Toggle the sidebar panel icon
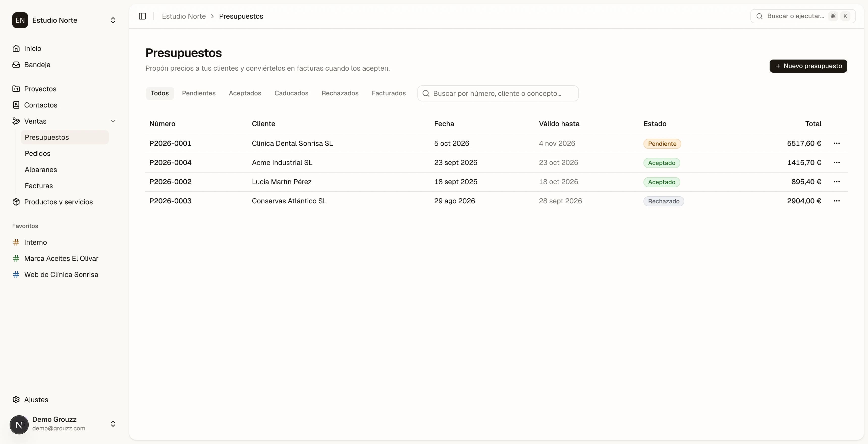Image resolution: width=868 pixels, height=444 pixels. pos(142,16)
